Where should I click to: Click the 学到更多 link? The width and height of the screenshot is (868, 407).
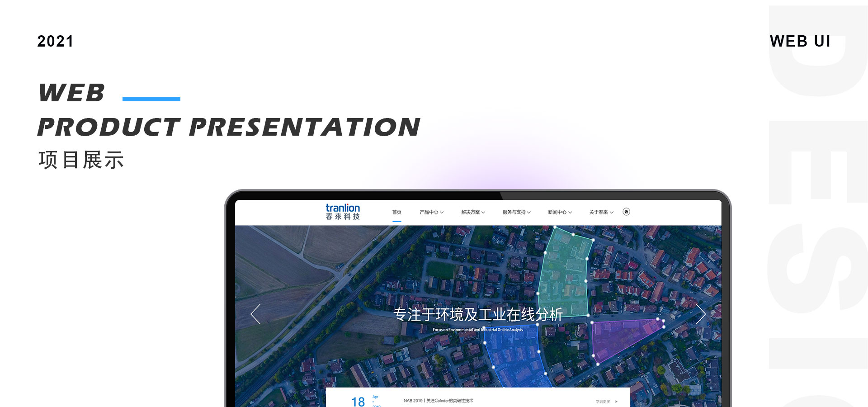click(x=603, y=402)
